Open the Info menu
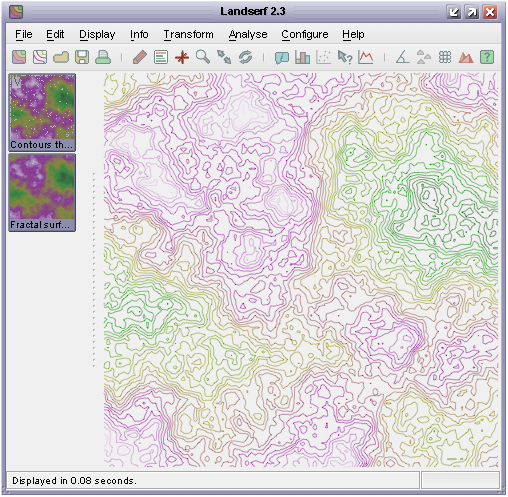508x497 pixels. click(x=139, y=34)
